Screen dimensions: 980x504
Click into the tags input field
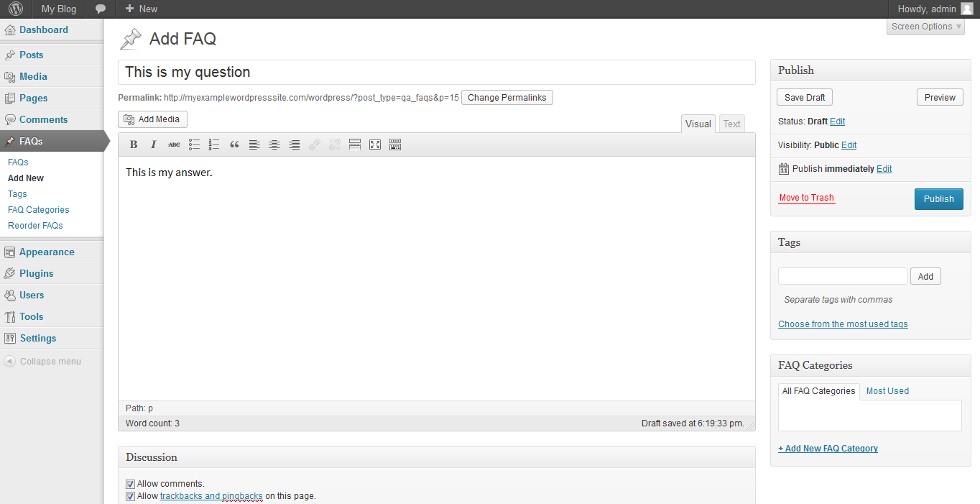pyautogui.click(x=843, y=276)
